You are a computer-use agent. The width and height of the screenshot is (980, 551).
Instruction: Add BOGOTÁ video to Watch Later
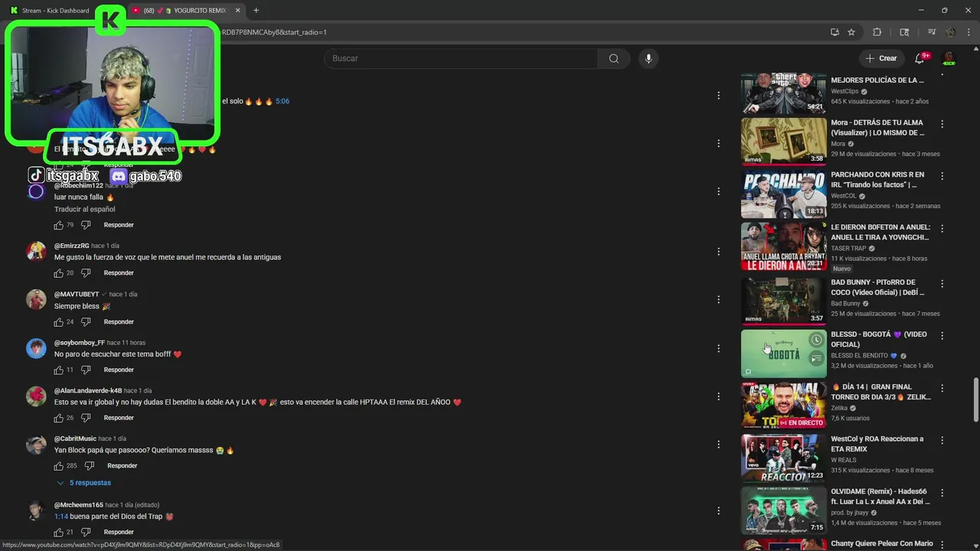tap(816, 340)
